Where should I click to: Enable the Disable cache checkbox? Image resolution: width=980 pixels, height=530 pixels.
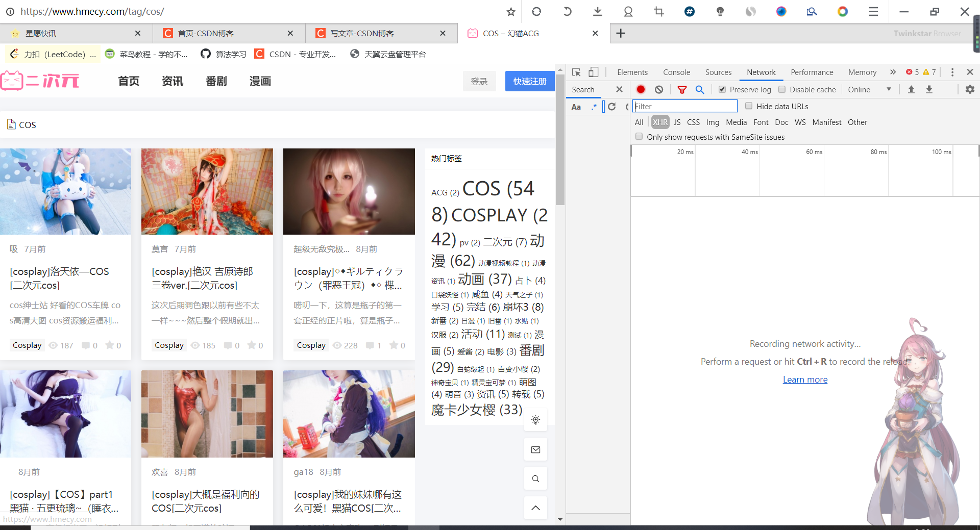(782, 89)
